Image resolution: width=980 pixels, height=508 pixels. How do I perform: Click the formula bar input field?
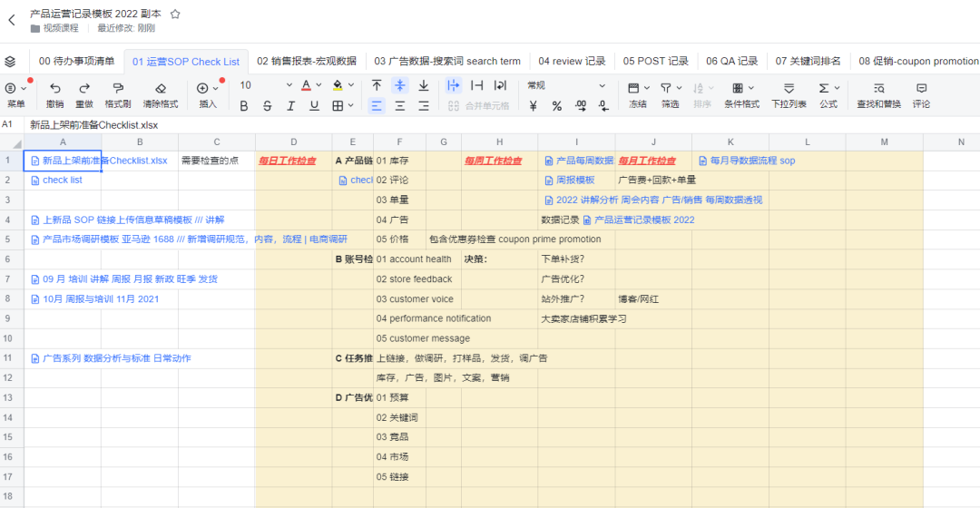[500, 125]
